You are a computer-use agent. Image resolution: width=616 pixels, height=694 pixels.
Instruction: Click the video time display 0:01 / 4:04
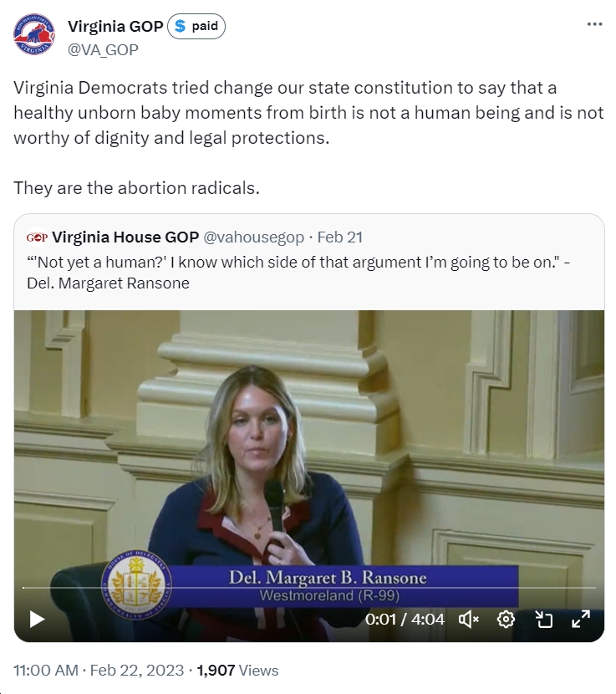coord(405,619)
